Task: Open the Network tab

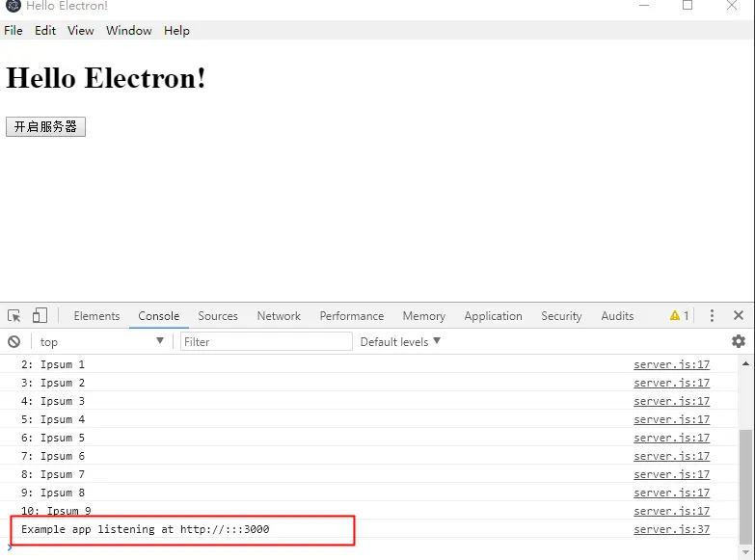Action: point(279,316)
